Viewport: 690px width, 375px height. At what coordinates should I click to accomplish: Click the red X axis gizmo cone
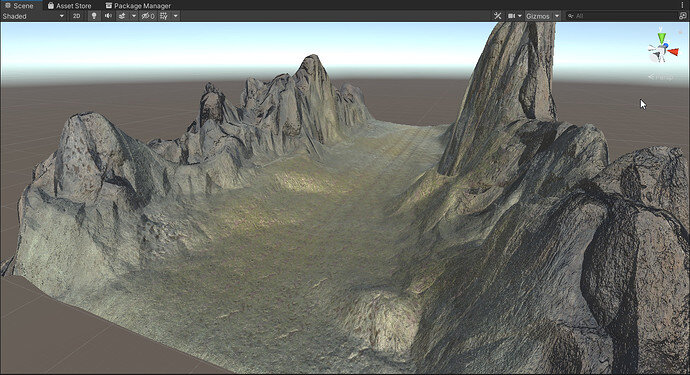(x=673, y=52)
